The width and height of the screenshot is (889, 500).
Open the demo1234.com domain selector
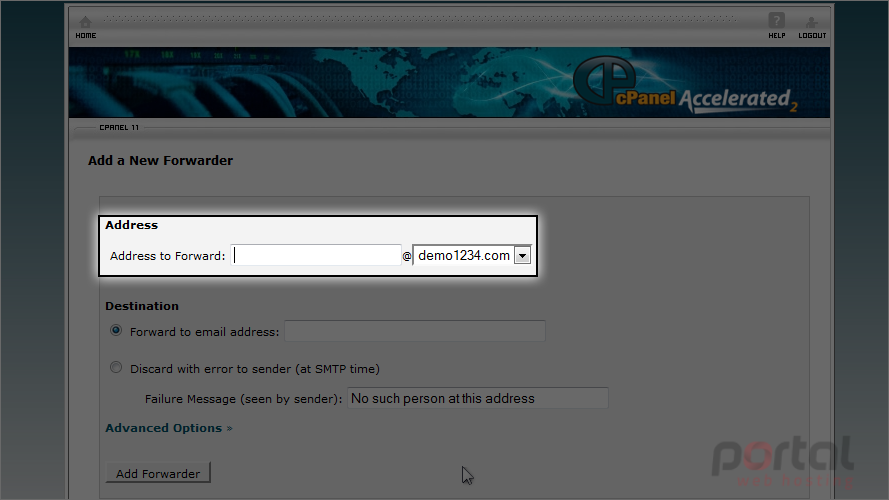pyautogui.click(x=472, y=256)
